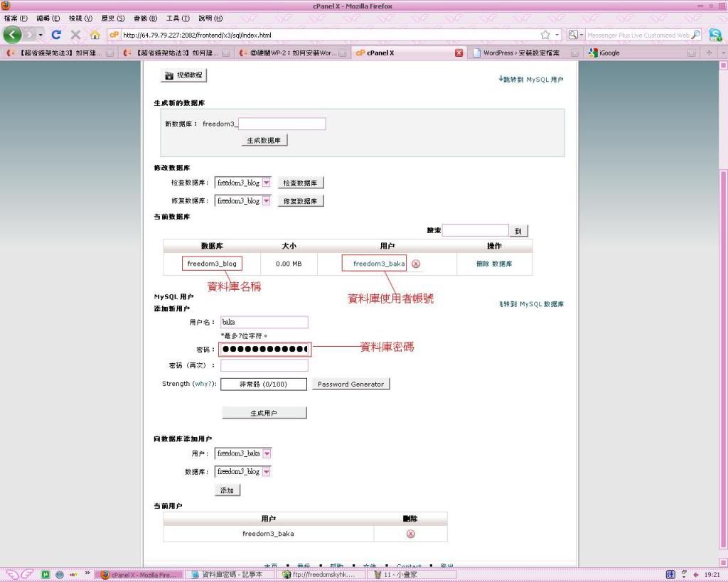Click the Start button on the taskbar
The width and height of the screenshot is (728, 582).
[x=19, y=575]
